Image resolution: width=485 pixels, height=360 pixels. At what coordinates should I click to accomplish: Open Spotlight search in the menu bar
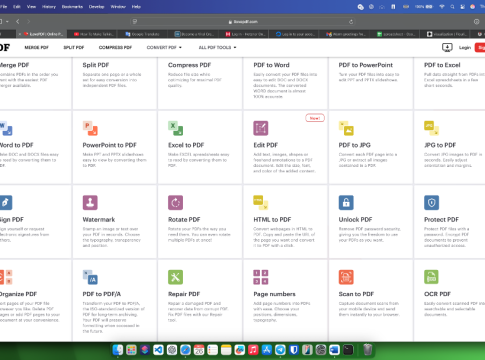452,7
